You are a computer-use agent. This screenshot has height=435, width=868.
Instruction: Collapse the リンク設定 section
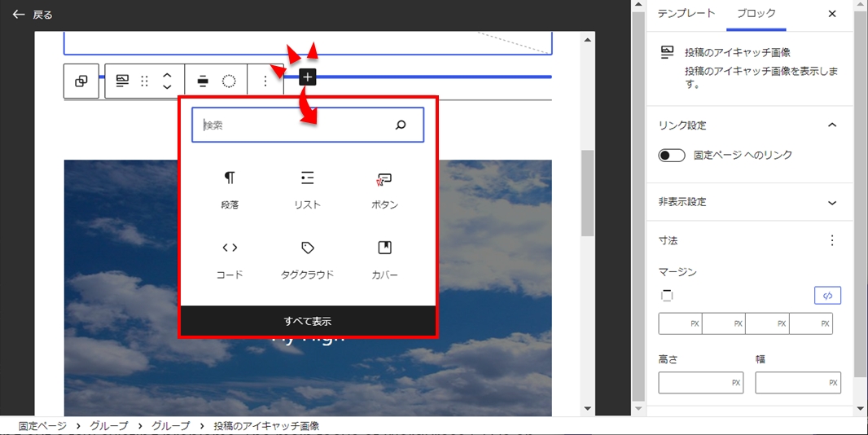pos(831,125)
